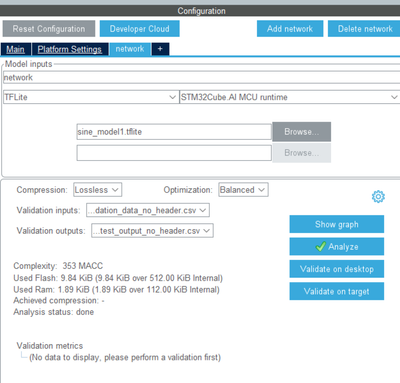Open the Compression Lossless dropdown
The image size is (400, 383).
pyautogui.click(x=97, y=190)
